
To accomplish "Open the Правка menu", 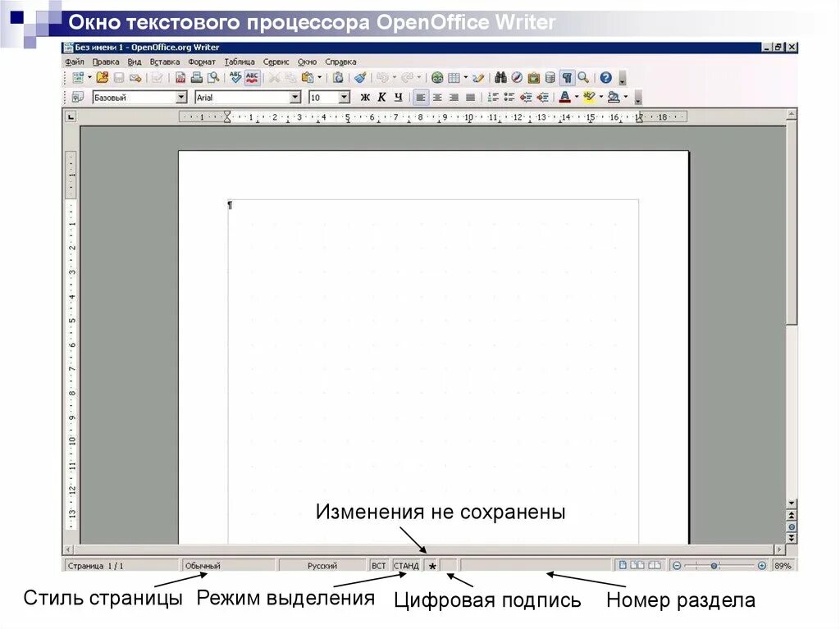I will click(x=106, y=62).
